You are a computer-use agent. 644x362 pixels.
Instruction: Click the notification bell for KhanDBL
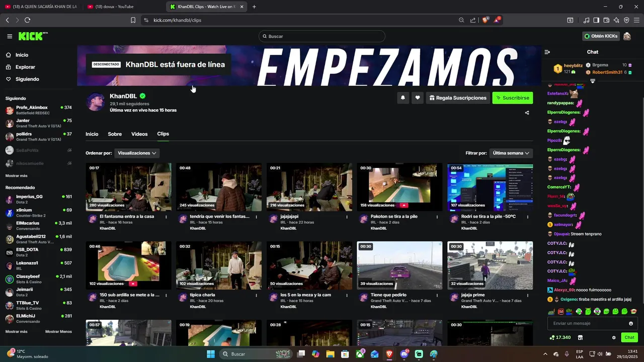coord(403,98)
